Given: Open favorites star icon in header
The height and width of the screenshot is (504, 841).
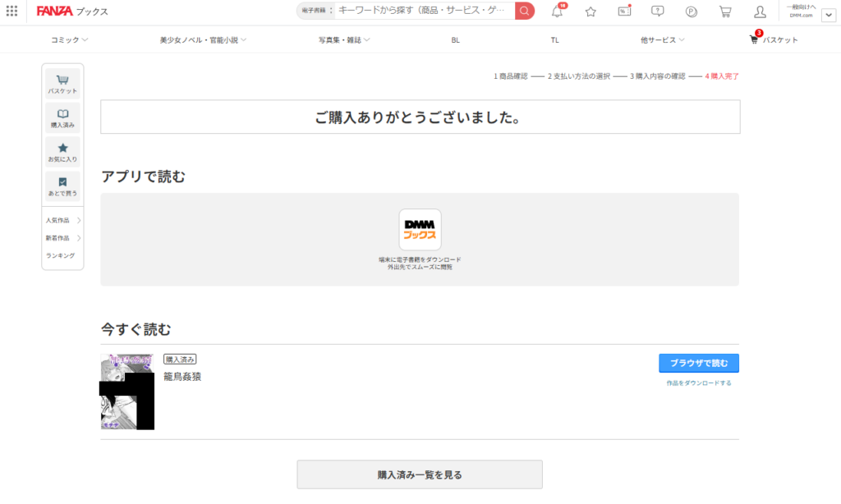Looking at the screenshot, I should click(591, 11).
